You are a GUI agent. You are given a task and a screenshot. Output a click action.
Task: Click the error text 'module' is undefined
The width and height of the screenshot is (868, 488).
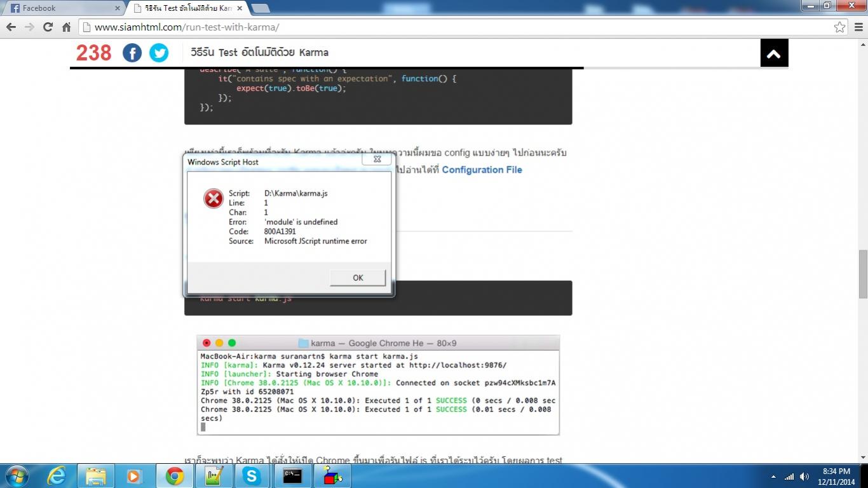(301, 222)
